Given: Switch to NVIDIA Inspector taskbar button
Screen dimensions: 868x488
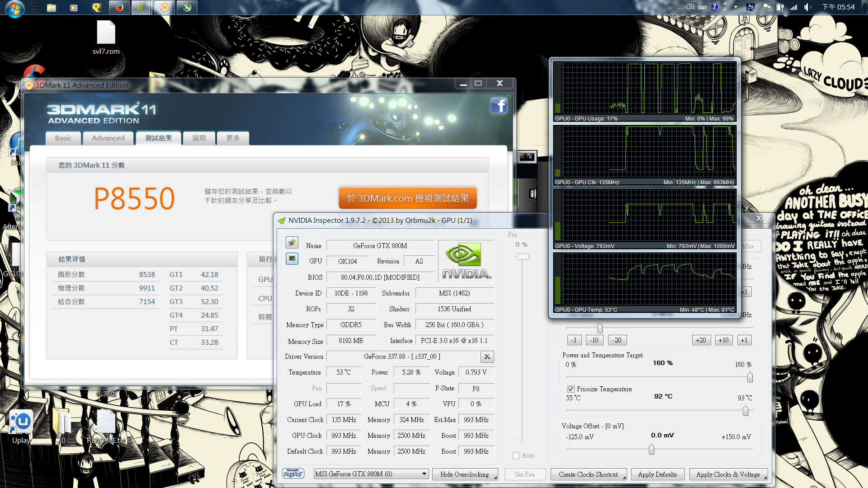Looking at the screenshot, I should coord(141,8).
